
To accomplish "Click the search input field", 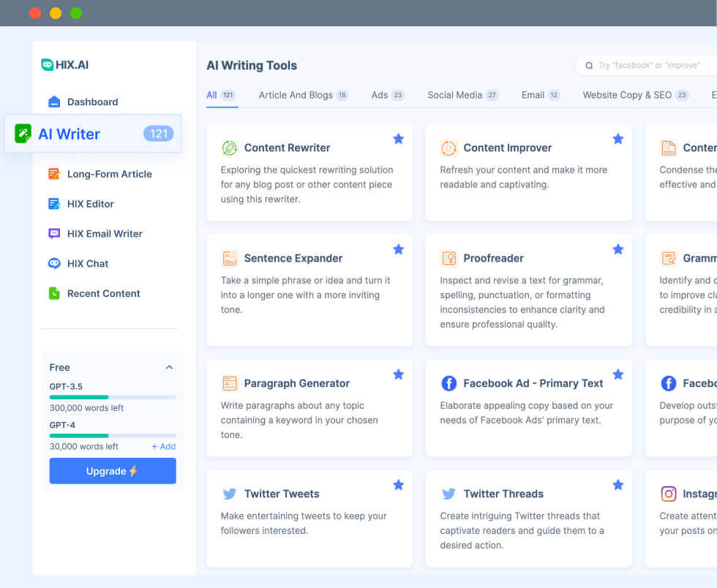I will pos(651,65).
